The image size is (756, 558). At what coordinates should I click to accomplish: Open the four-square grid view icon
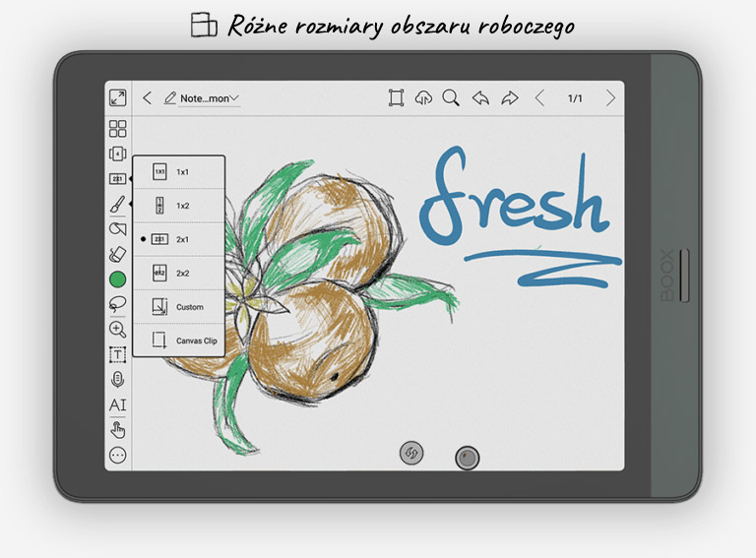coord(118,129)
